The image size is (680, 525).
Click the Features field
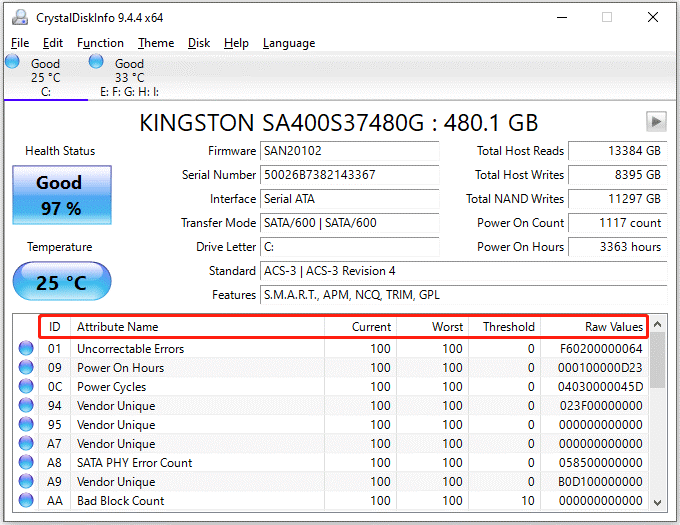tap(464, 295)
